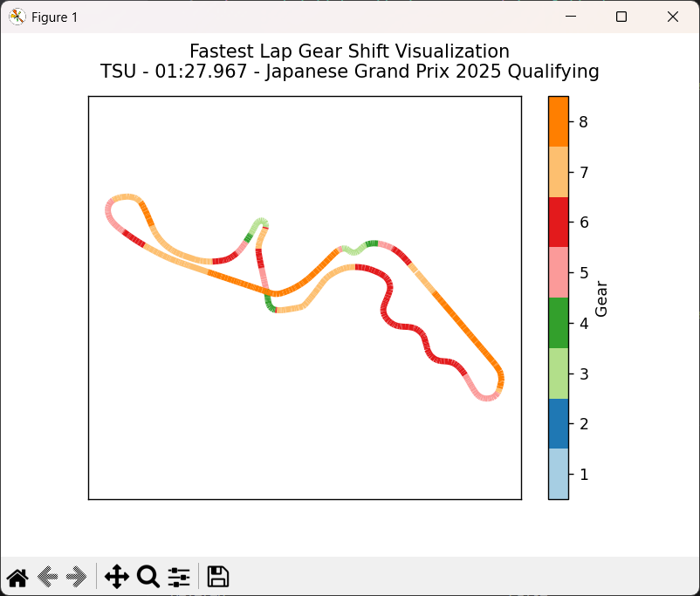
Task: Click the gear 7 light orange colorbar segment
Action: (x=559, y=172)
